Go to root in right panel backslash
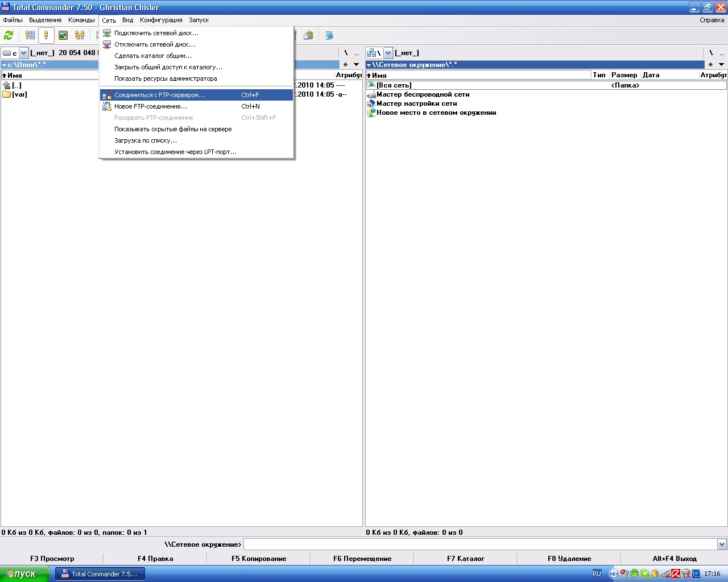 (711, 53)
